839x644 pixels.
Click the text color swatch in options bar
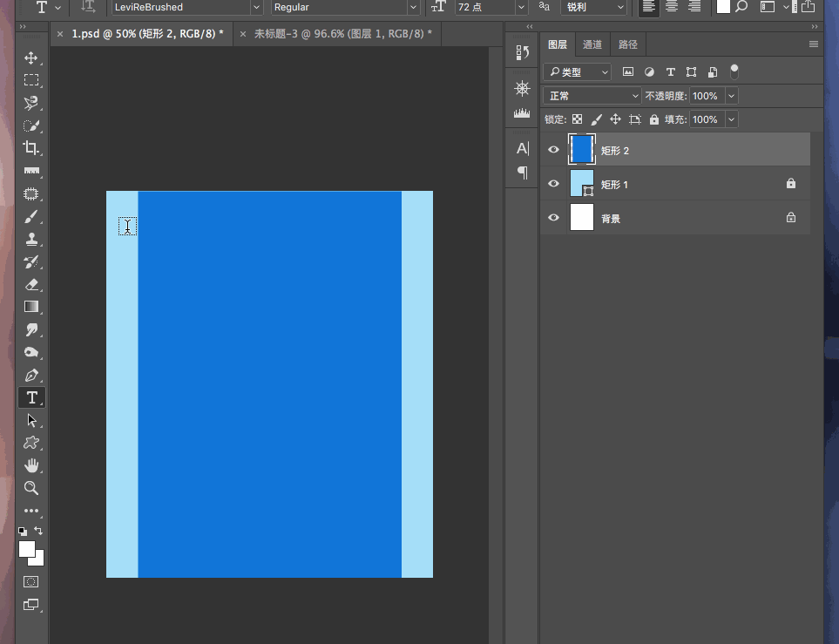click(x=723, y=7)
